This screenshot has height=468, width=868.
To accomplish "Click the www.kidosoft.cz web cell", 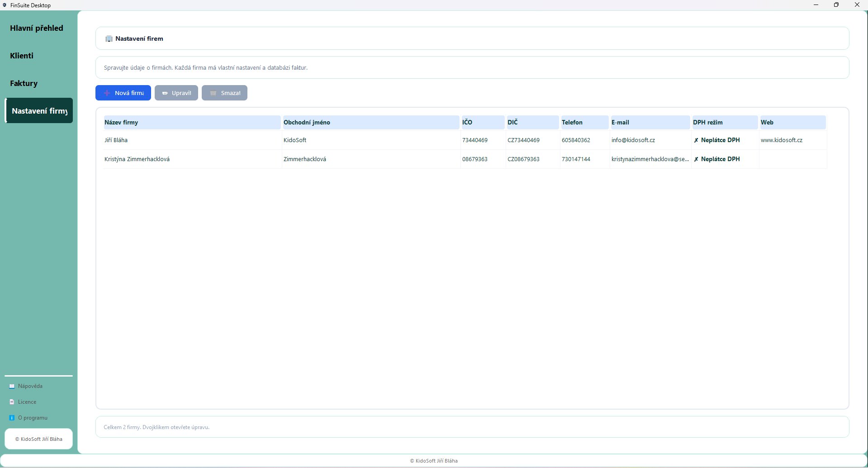I will tap(781, 140).
